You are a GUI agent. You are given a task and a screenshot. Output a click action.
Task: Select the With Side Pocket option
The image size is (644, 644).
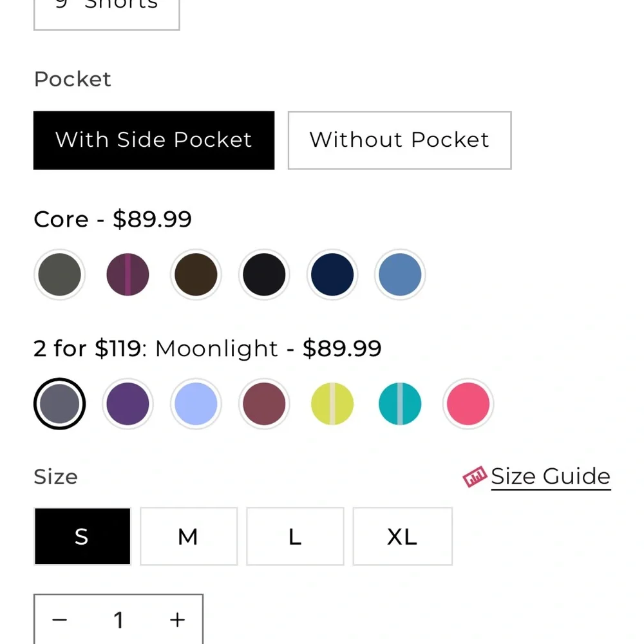[x=154, y=140]
